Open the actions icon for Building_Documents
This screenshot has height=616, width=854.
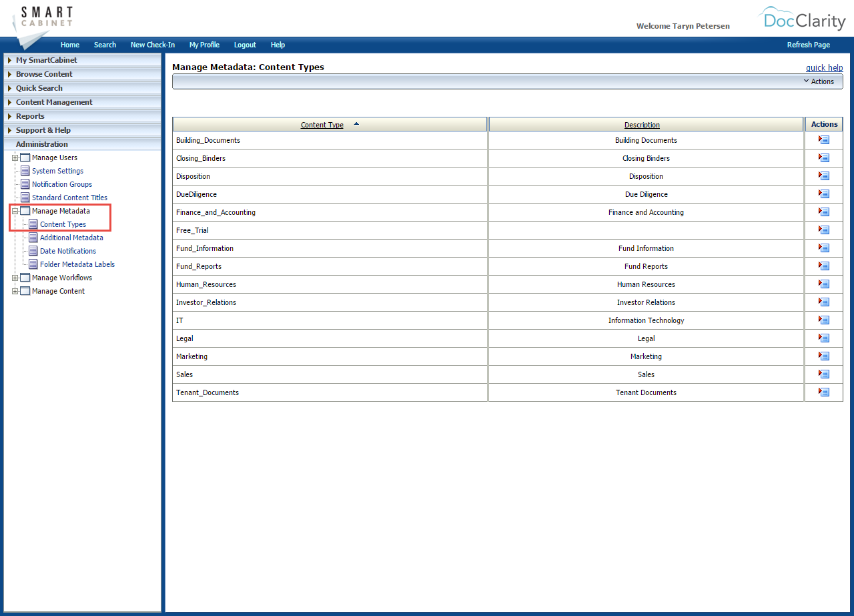[824, 139]
